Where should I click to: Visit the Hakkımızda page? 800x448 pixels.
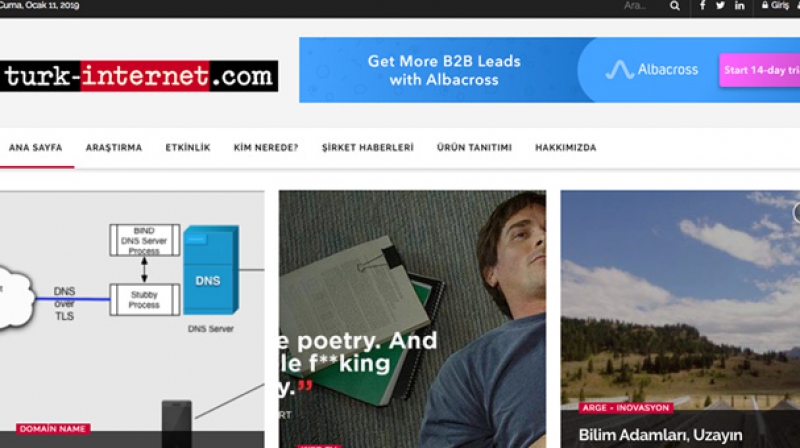click(x=565, y=147)
